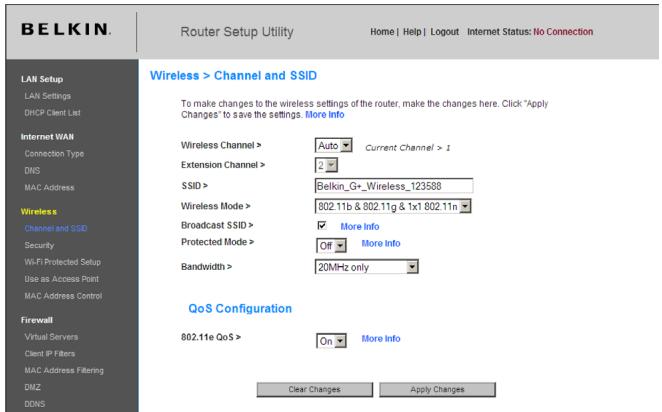This screenshot has width=662, height=412.
Task: Open DMZ page in sidebar
Action: [x=33, y=387]
